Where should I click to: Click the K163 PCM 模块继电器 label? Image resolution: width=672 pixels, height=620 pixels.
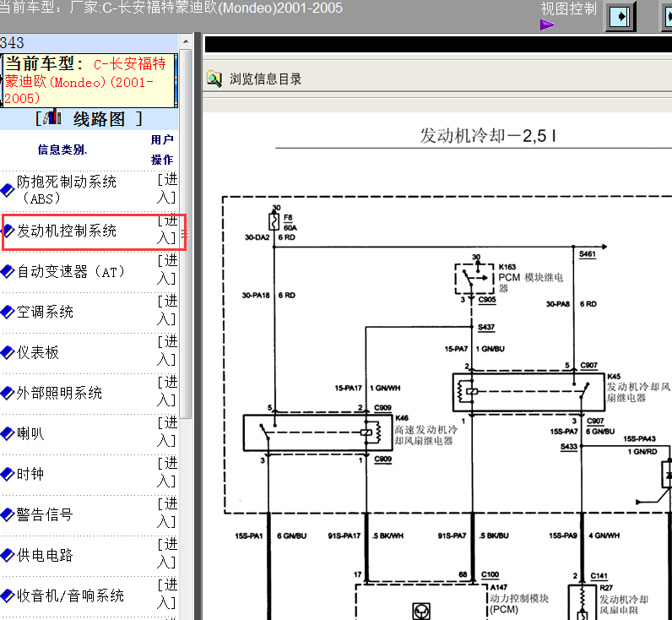[530, 277]
